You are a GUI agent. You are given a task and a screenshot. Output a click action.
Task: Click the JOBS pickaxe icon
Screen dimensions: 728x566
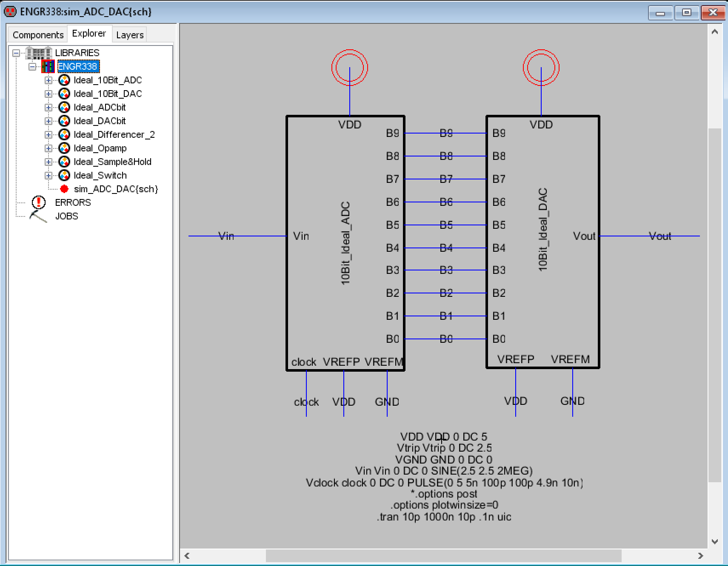pos(38,216)
